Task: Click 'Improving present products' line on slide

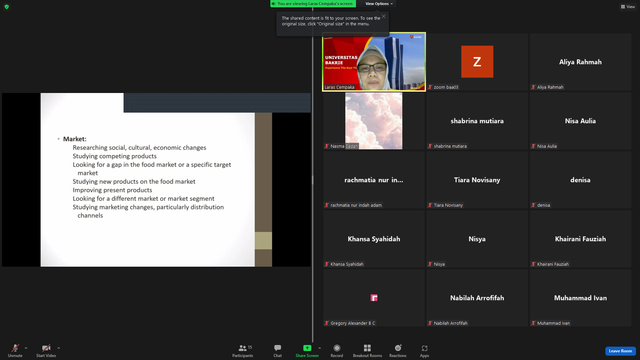Action: 112,190
